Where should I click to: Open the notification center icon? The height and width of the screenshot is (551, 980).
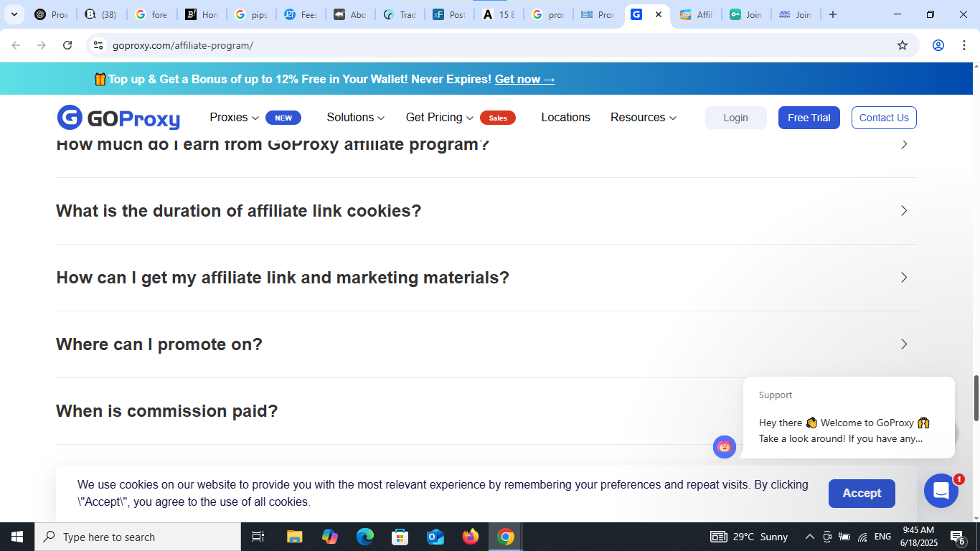pyautogui.click(x=958, y=537)
